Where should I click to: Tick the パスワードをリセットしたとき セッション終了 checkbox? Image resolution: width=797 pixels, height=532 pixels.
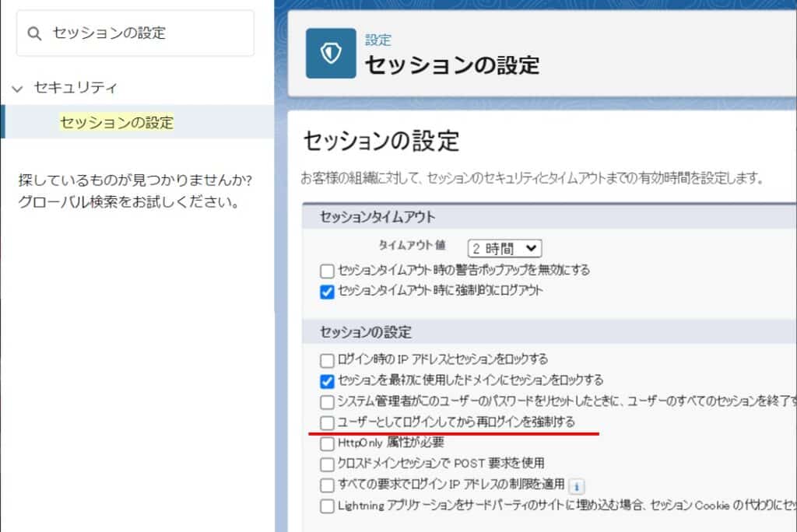point(327,402)
